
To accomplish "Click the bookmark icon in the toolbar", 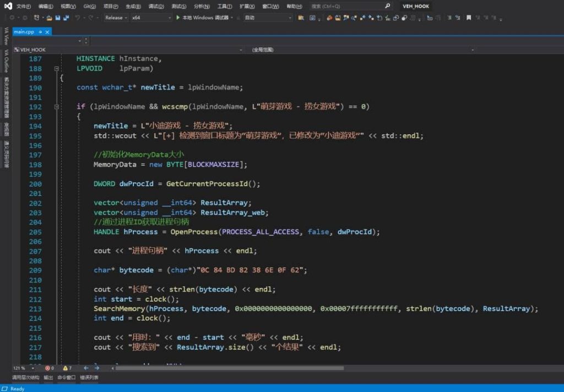I will pos(469,18).
